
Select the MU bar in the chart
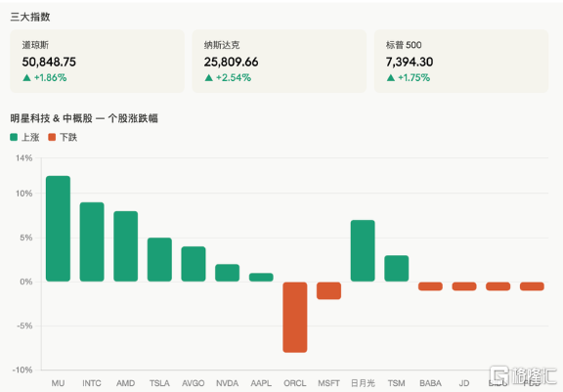(59, 229)
